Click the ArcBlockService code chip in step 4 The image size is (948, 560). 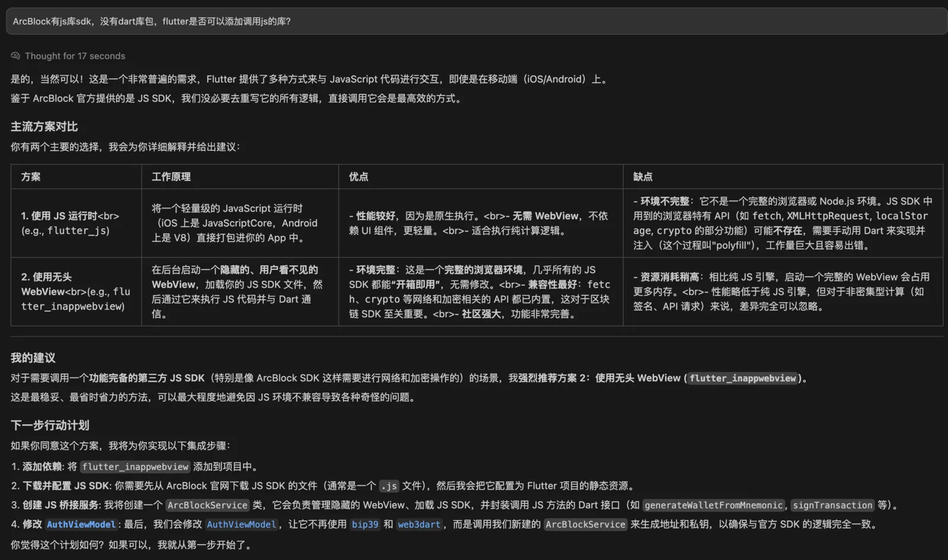point(585,524)
